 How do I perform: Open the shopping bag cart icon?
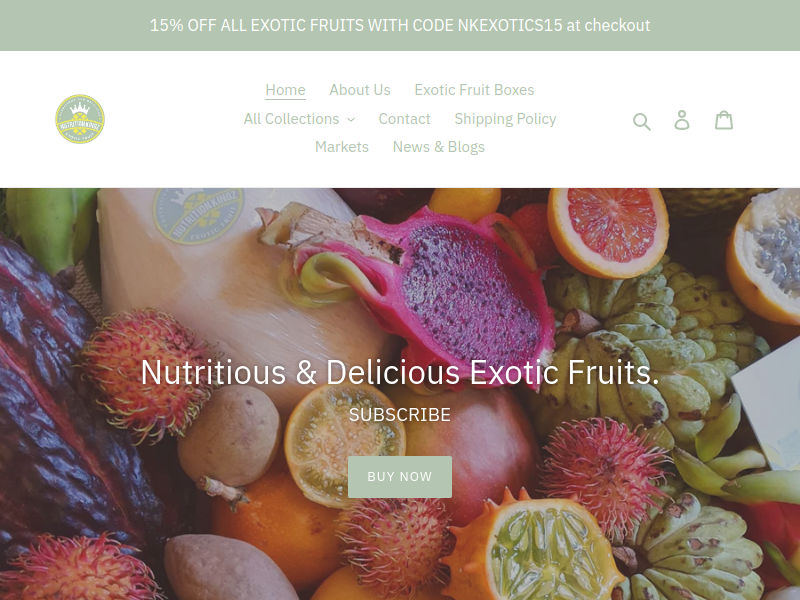point(723,120)
